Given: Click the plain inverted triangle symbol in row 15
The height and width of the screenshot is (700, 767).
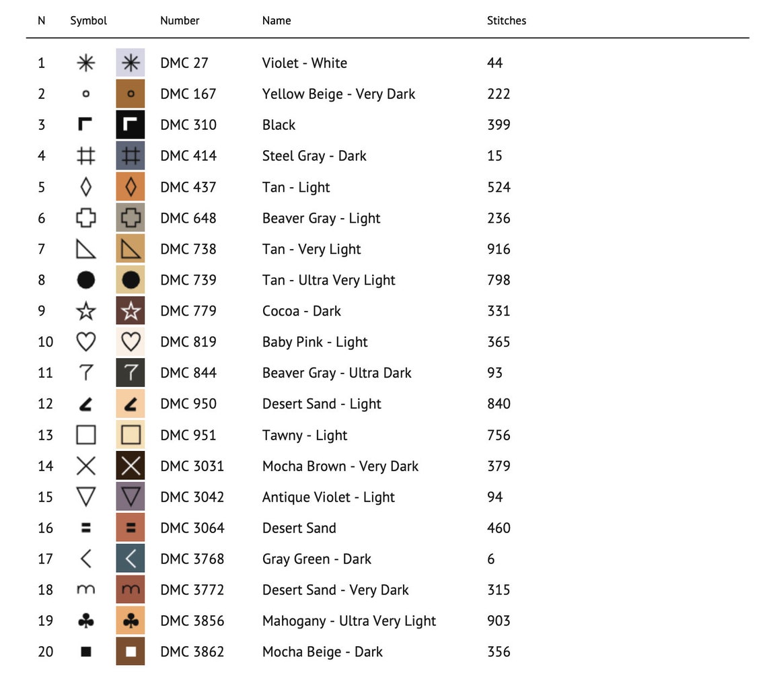Looking at the screenshot, I should click(85, 497).
